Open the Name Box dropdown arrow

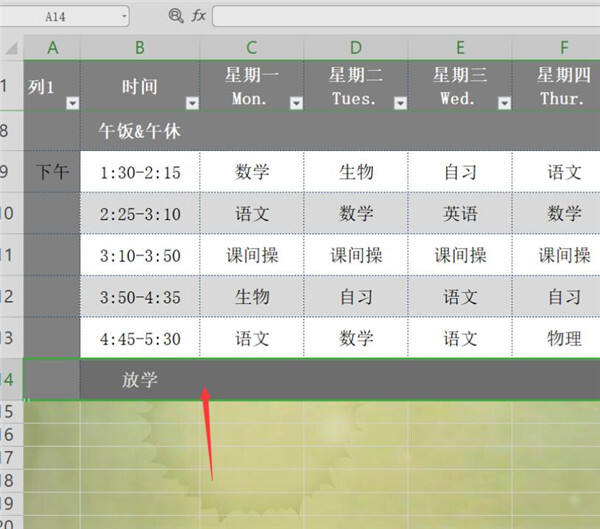(124, 16)
